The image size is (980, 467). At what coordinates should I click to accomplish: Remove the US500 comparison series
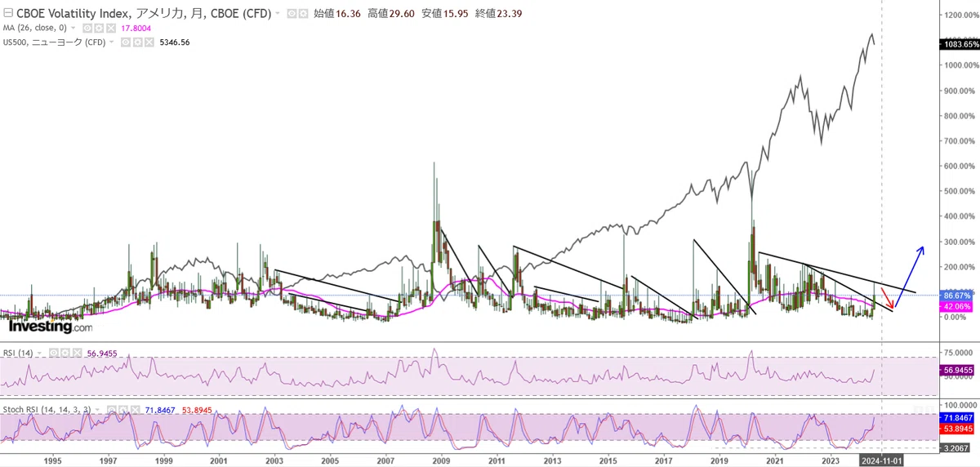[x=149, y=42]
